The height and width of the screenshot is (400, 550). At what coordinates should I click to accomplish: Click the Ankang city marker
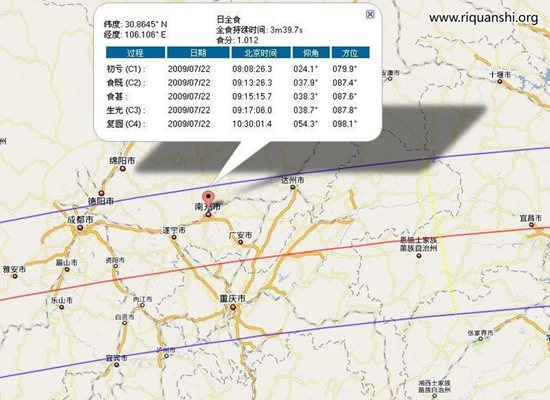[390, 79]
